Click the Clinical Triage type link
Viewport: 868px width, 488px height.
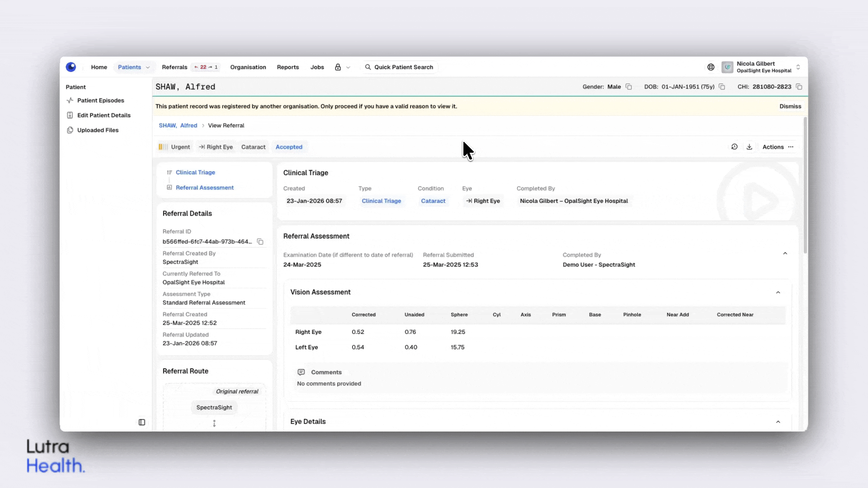click(382, 201)
